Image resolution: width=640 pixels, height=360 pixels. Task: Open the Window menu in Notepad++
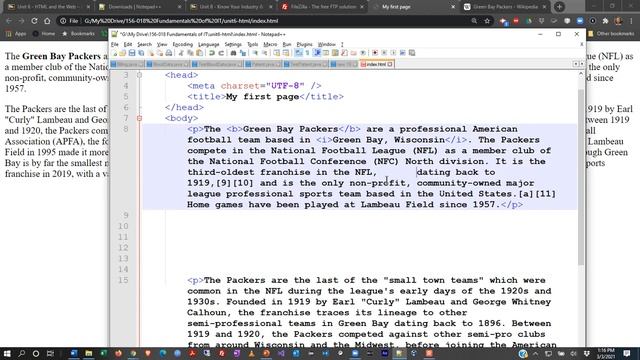click(327, 44)
